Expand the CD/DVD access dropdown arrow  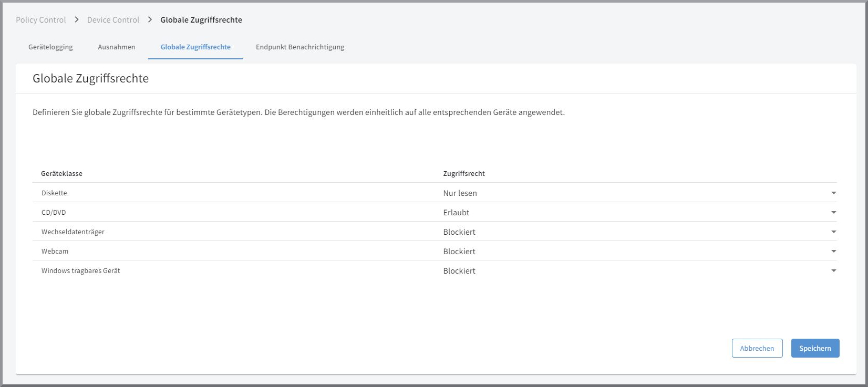833,213
